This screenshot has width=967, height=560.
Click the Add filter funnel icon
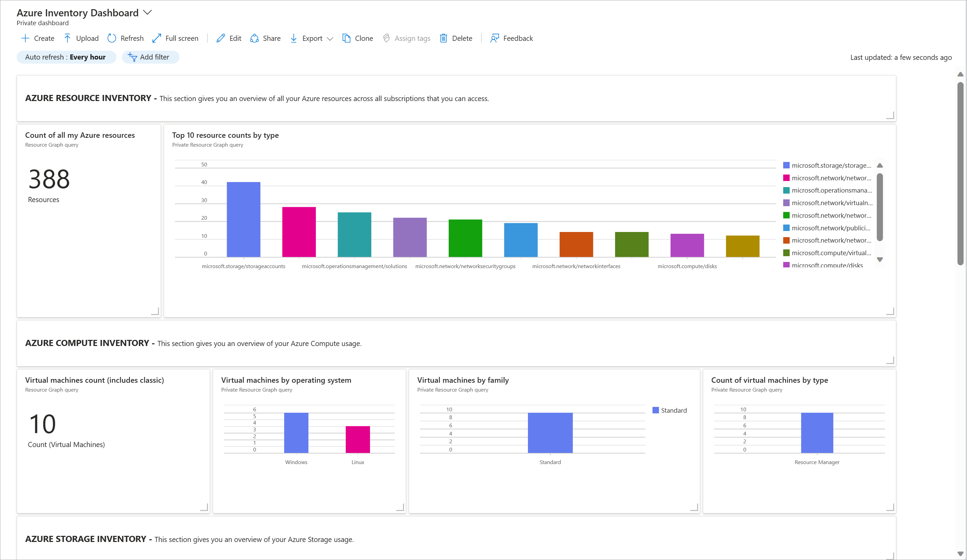(x=132, y=57)
